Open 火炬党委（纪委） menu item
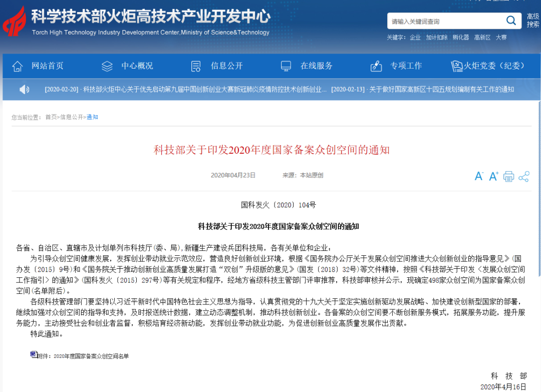This screenshot has height=392, width=541. [494, 66]
